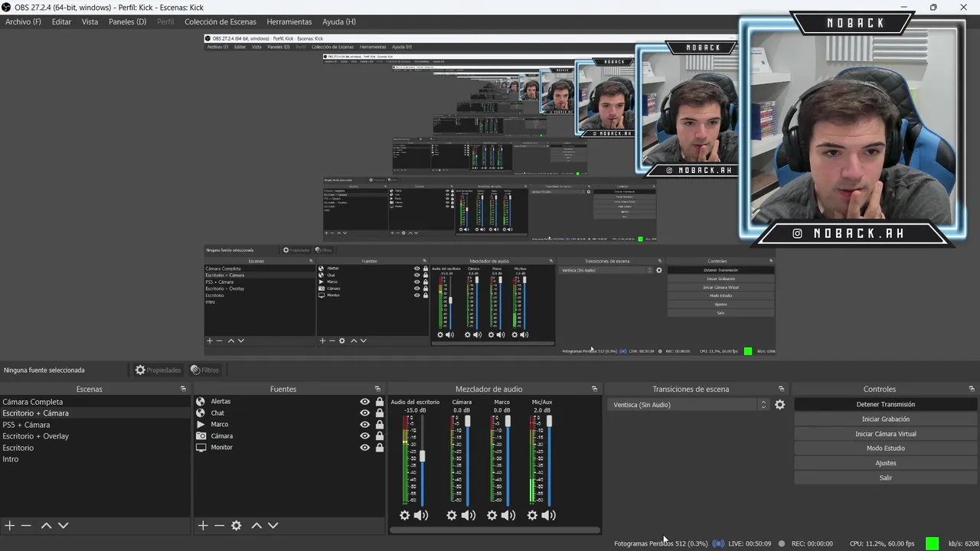Open settings gear for Cámara audio channel

[x=452, y=516]
